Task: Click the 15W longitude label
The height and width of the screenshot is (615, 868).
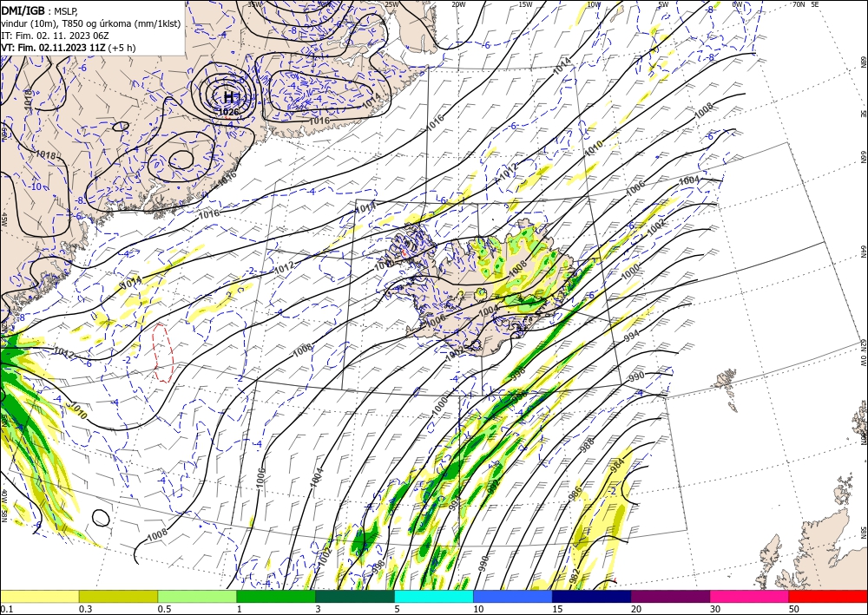Action: click(525, 3)
